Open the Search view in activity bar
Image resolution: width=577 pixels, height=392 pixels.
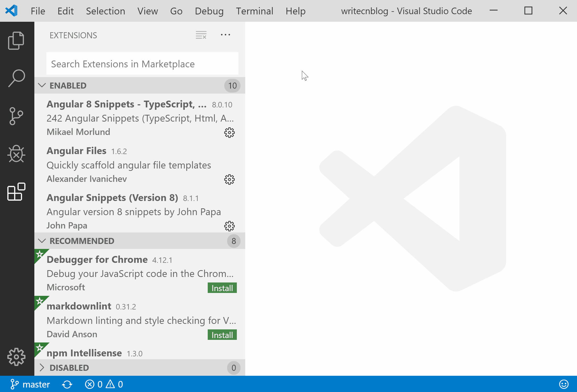point(16,78)
